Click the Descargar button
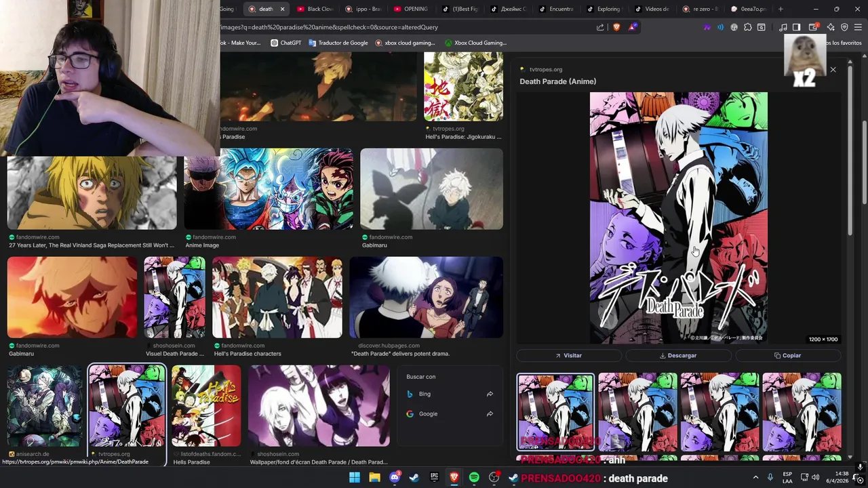The image size is (868, 488). click(x=678, y=355)
